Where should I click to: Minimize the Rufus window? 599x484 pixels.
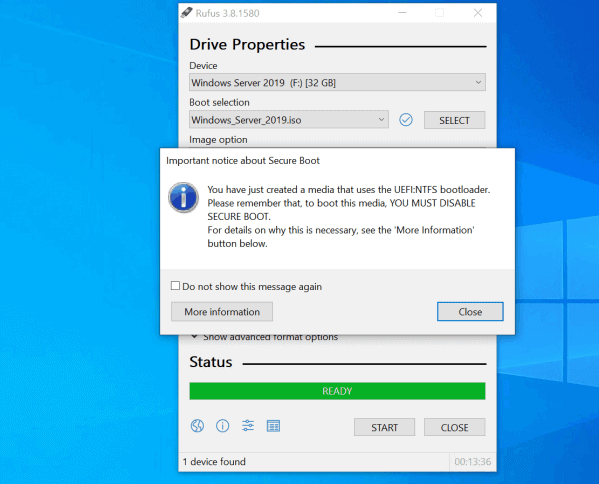(x=402, y=13)
